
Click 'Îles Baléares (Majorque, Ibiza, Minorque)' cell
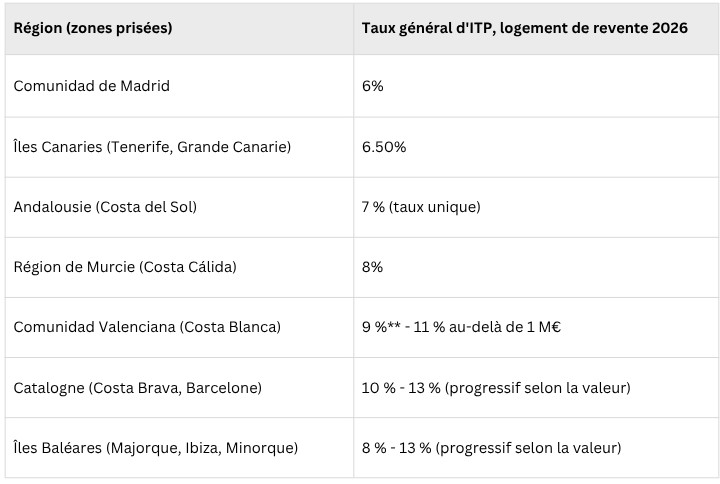click(179, 448)
